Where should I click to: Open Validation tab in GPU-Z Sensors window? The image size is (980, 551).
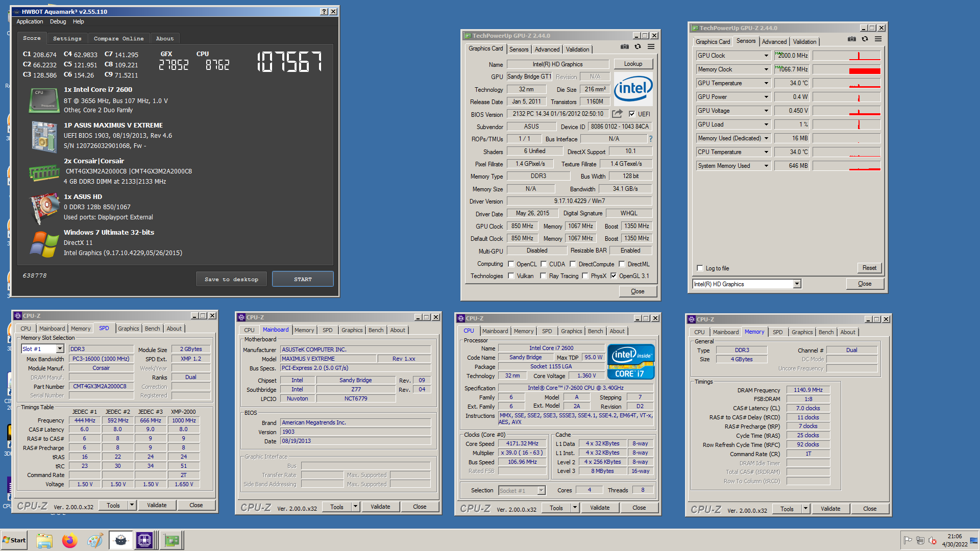pos(804,42)
